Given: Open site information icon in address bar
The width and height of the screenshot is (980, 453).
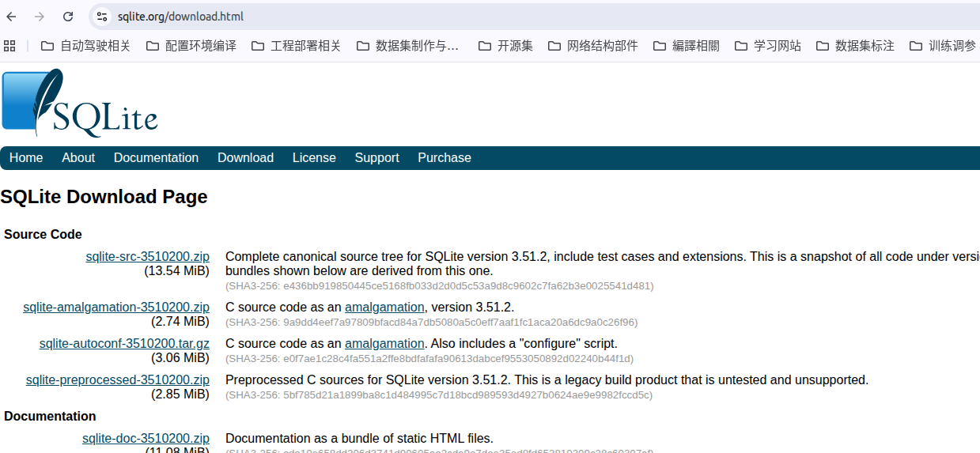Looking at the screenshot, I should (x=101, y=17).
